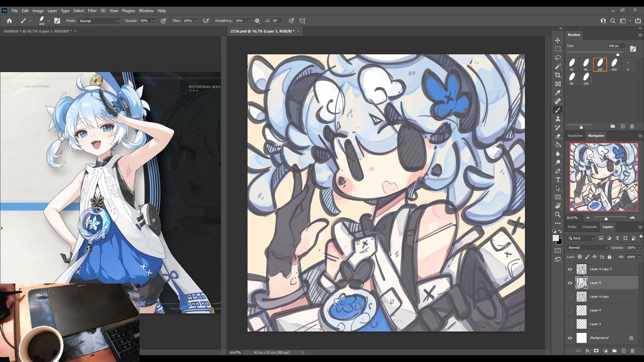The width and height of the screenshot is (644, 362).
Task: Hide Layer 5 visibility eye
Action: [x=570, y=283]
